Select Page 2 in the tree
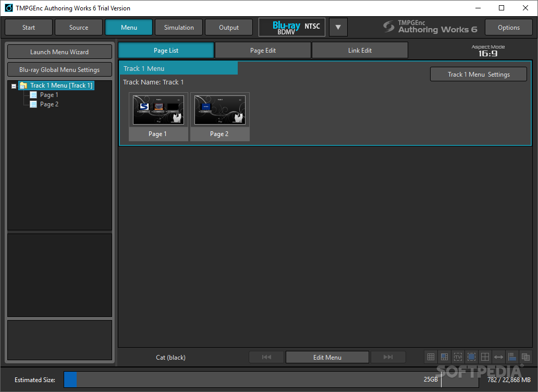Viewport: 538px width, 392px height. click(x=49, y=104)
